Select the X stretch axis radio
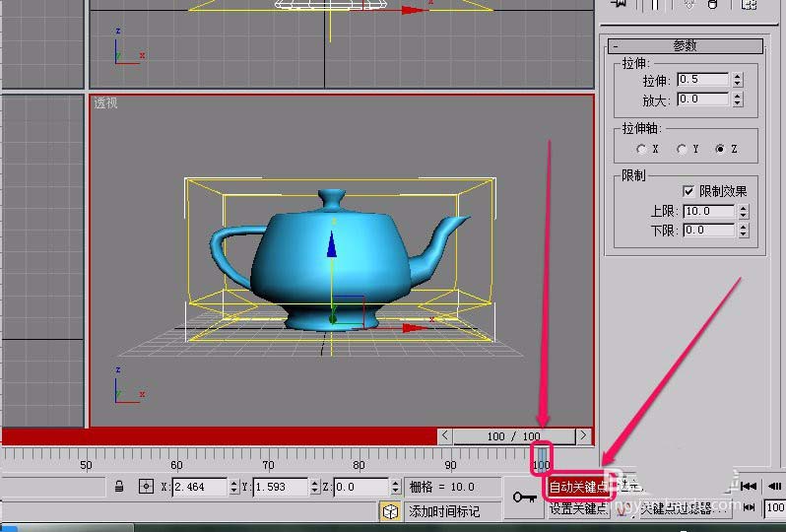The width and height of the screenshot is (786, 532). pos(641,149)
